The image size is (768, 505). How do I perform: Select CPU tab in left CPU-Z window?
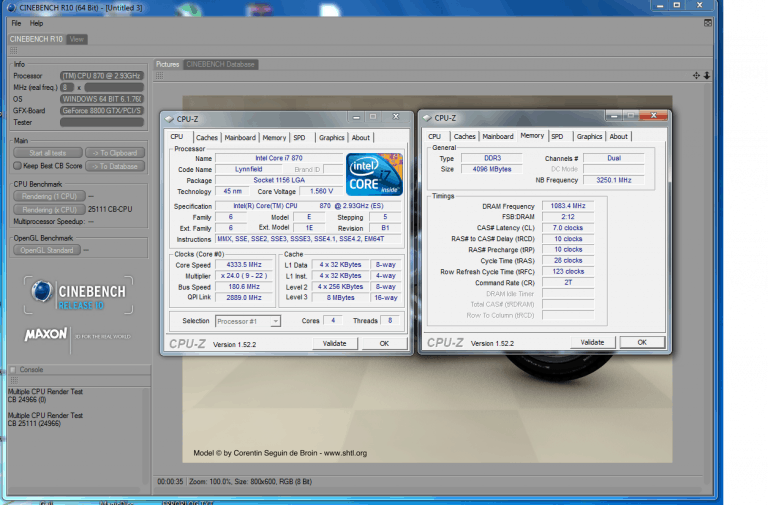pyautogui.click(x=177, y=137)
